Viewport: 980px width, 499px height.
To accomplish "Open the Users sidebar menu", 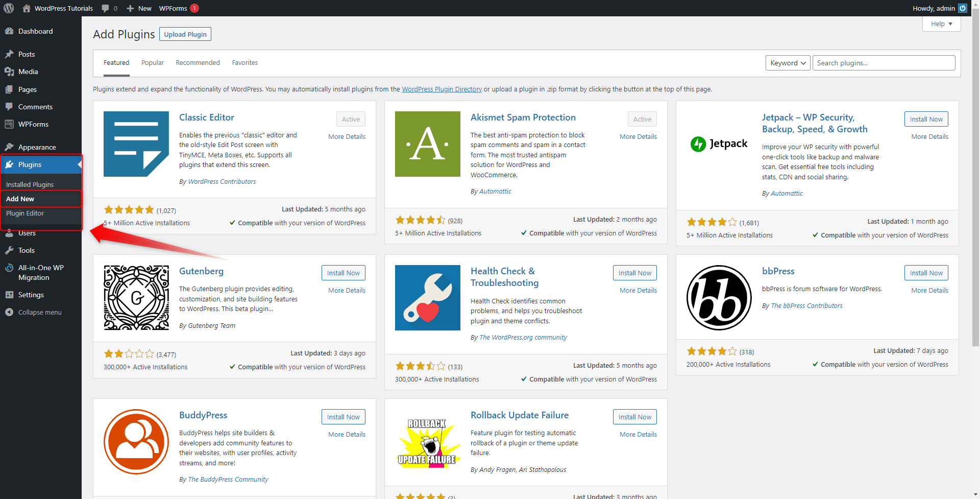I will [41, 233].
